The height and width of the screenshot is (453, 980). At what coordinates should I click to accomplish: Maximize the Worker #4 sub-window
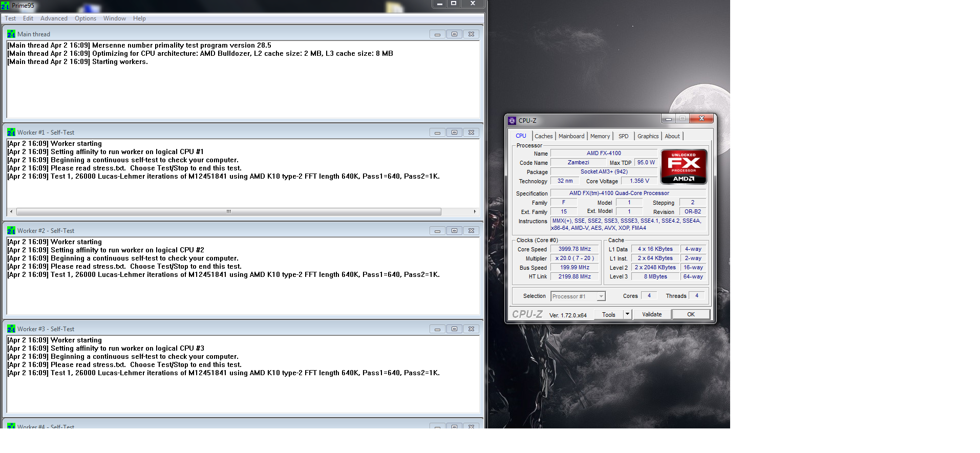[x=454, y=426]
